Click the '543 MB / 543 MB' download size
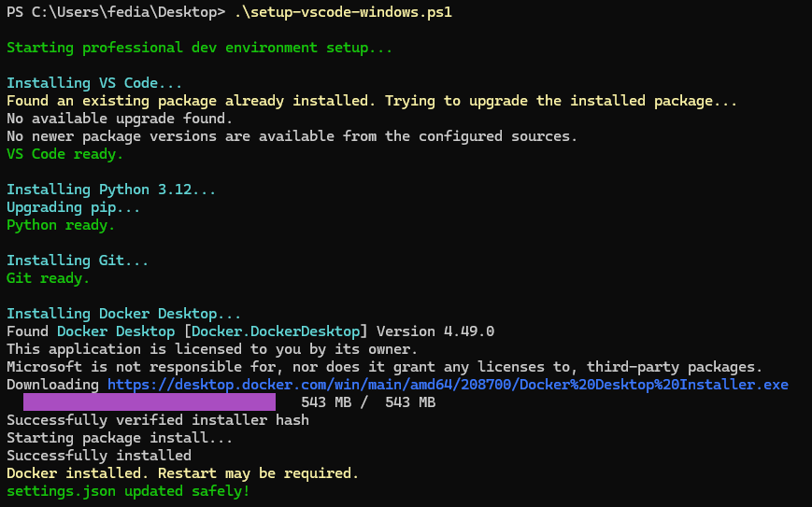Image resolution: width=812 pixels, height=507 pixels. click(368, 402)
